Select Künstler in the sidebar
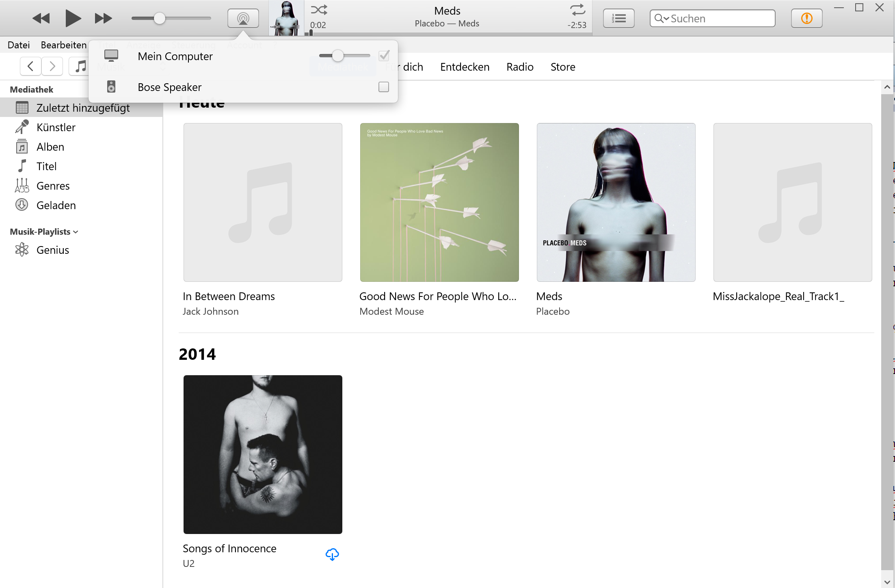 pyautogui.click(x=56, y=128)
